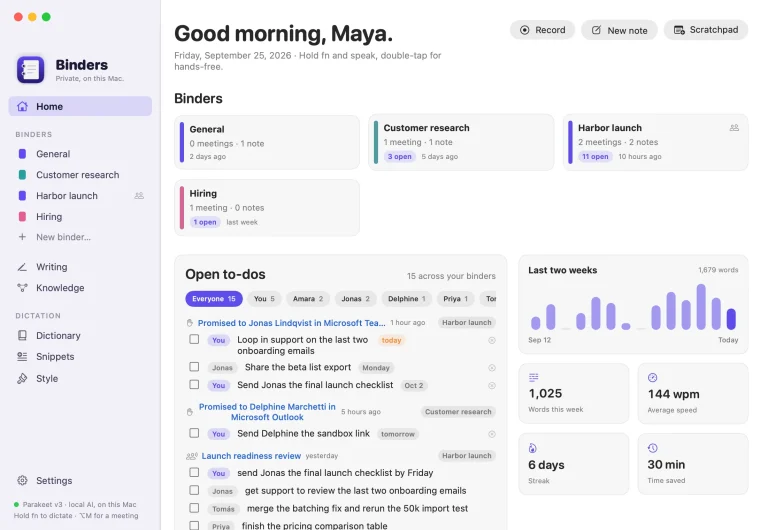The image size is (768, 530).
Task: Open the Scratchpad button
Action: click(706, 30)
